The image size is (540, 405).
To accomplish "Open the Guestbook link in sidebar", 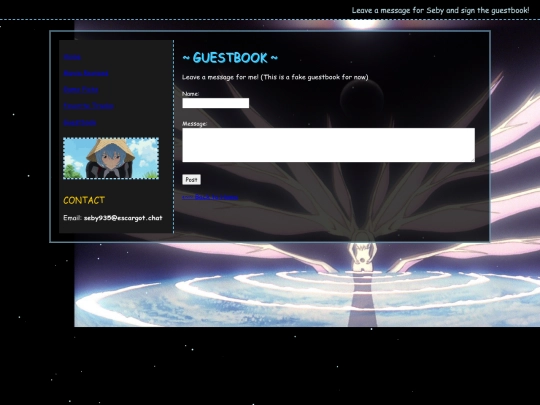I will [80, 122].
